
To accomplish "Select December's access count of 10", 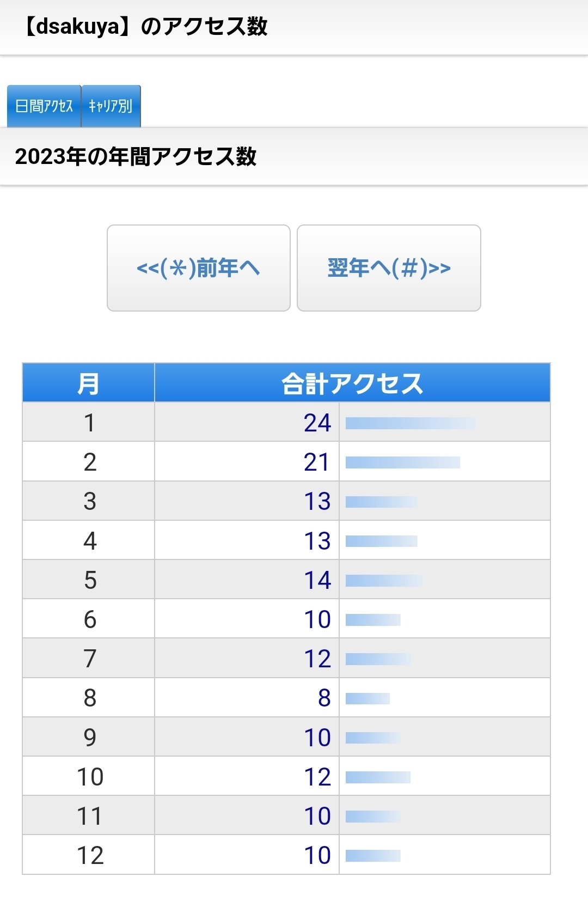I will pyautogui.click(x=317, y=855).
